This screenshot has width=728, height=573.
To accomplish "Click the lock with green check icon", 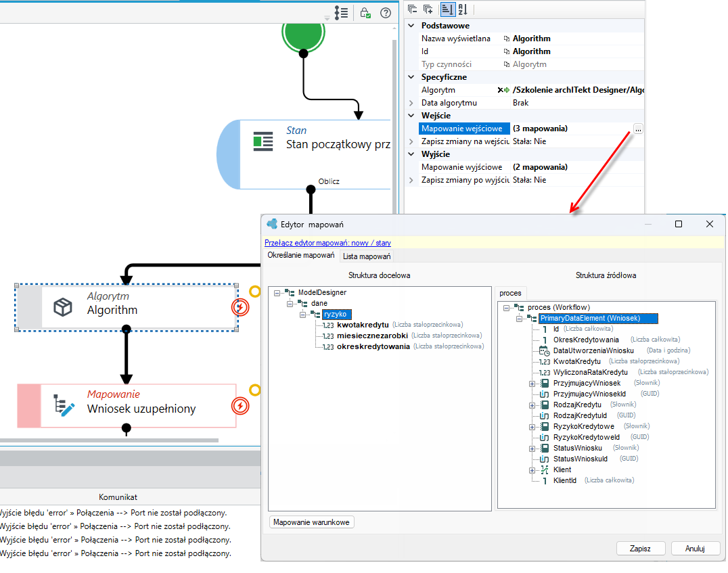I will pyautogui.click(x=365, y=13).
